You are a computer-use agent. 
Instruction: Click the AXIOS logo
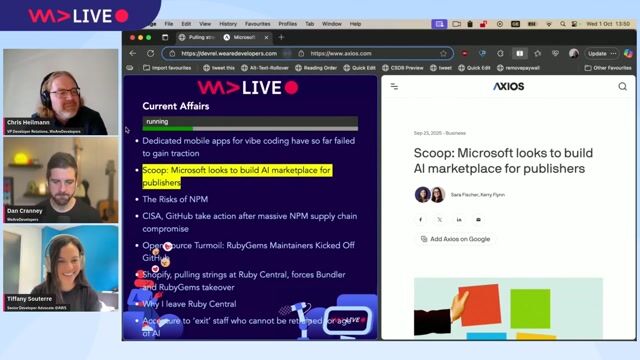[x=508, y=87]
